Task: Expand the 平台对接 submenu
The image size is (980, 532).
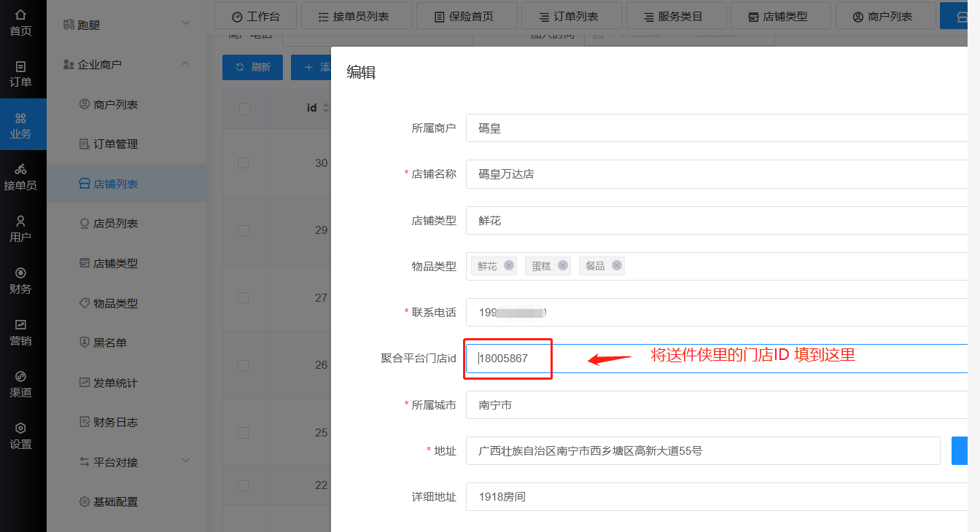Action: click(185, 461)
